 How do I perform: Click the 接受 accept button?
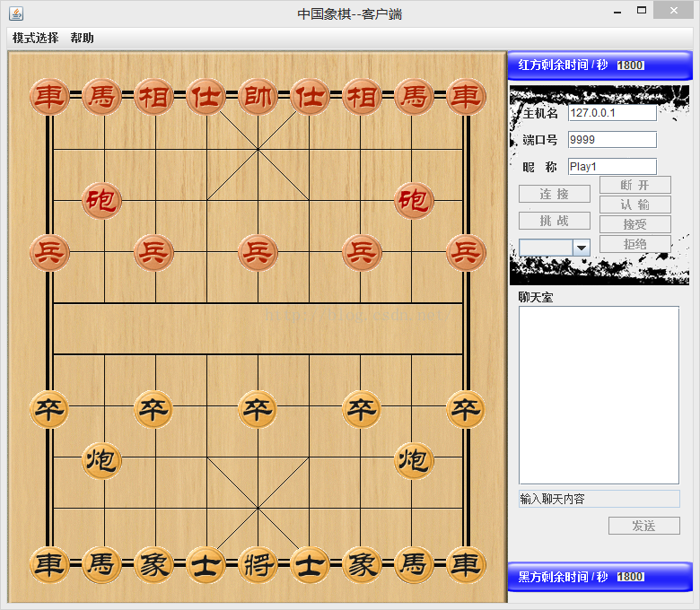tap(634, 224)
